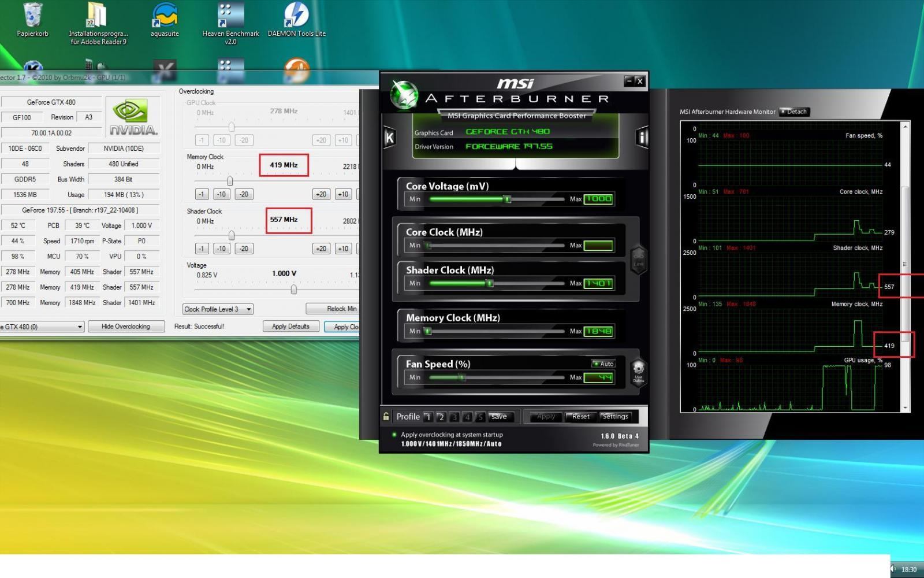Screen dimensions: 924x578
Task: Click Shader Clock +10 in Inspector
Action: pyautogui.click(x=343, y=249)
